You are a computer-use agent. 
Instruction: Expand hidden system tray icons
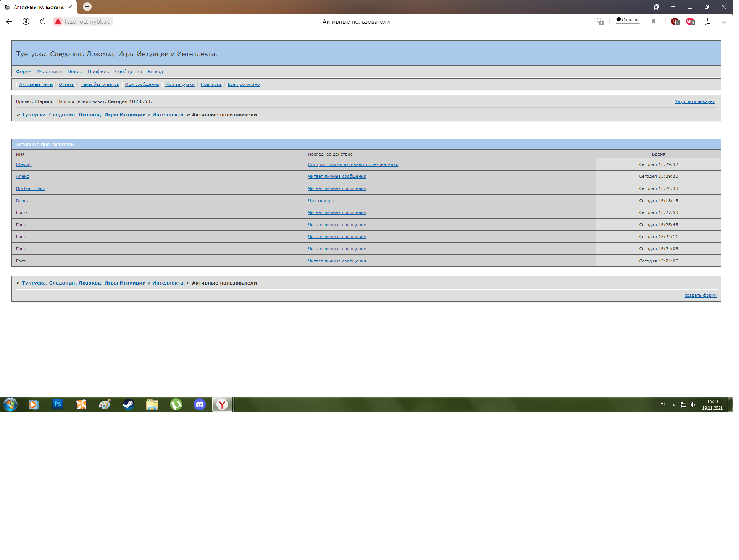click(674, 404)
